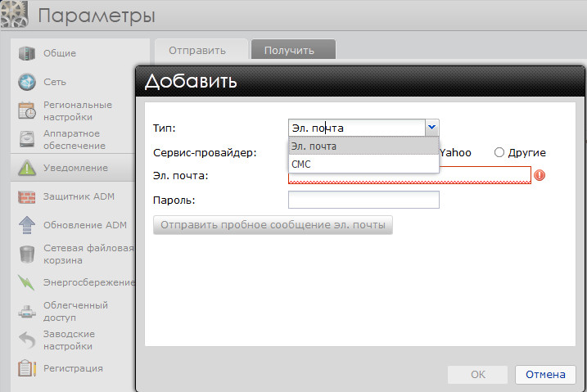The height and width of the screenshot is (392, 587).
Task: Click the Notification warning triangle icon
Action: [27, 168]
